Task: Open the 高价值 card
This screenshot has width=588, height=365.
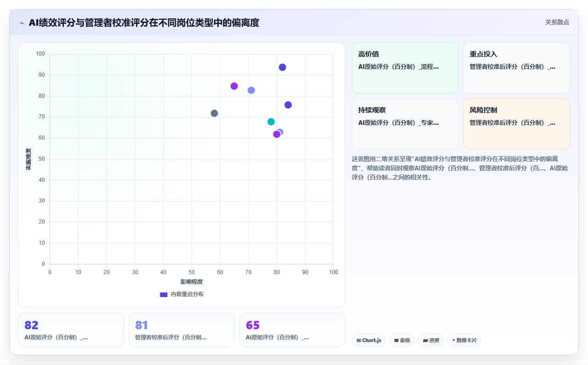Action: click(405, 68)
